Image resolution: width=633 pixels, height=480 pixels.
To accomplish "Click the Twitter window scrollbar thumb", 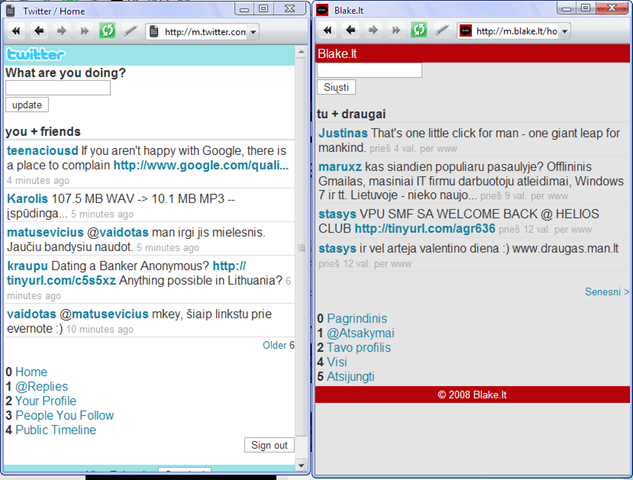I will [x=301, y=248].
